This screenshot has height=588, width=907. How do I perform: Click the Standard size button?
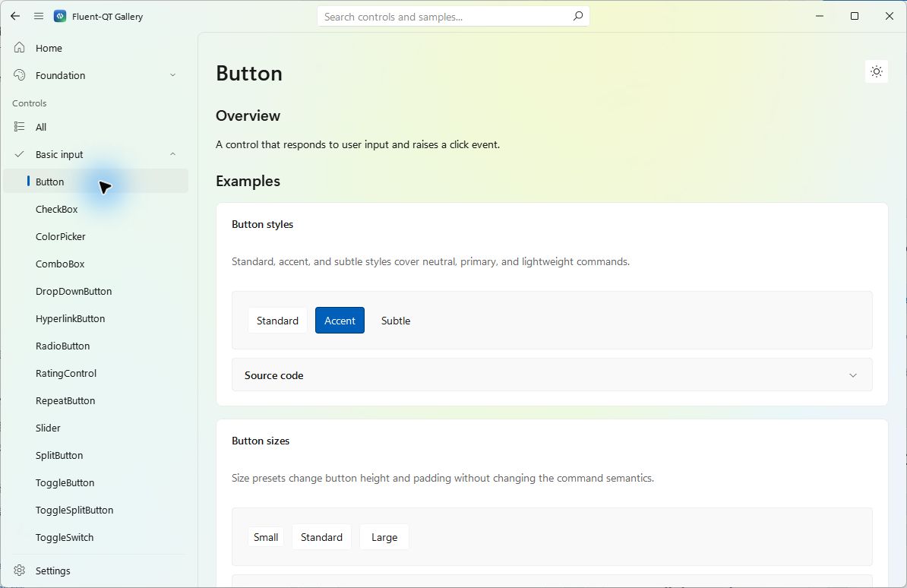321,537
